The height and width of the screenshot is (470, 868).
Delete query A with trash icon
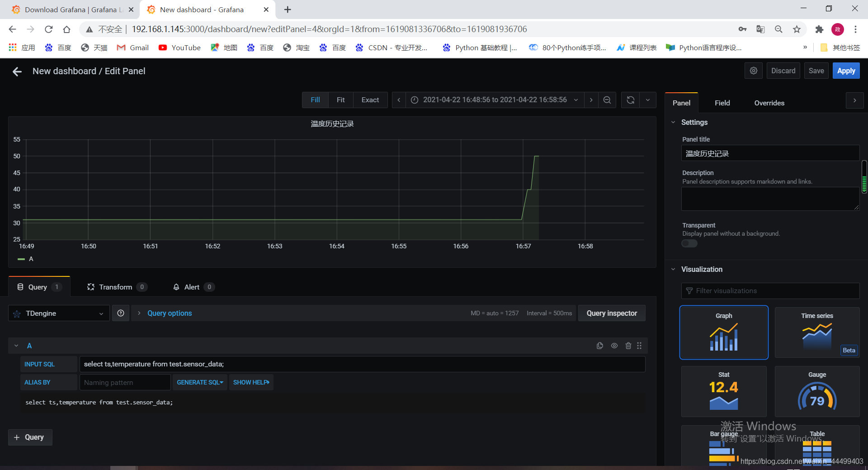click(x=628, y=346)
